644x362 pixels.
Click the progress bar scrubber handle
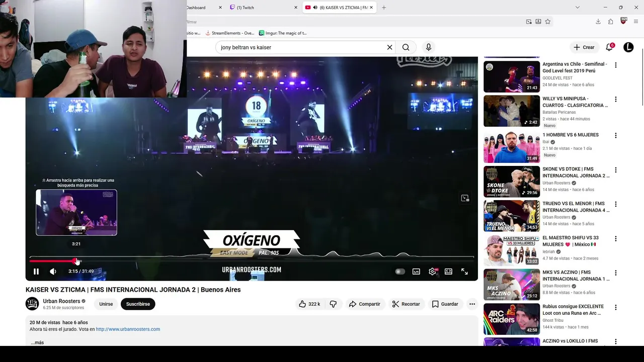click(x=76, y=261)
